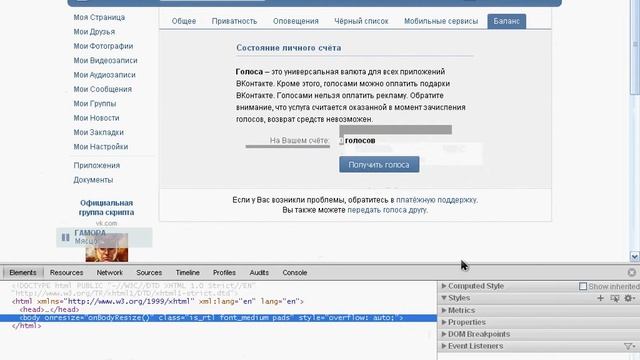Select the html opening tag row

pyautogui.click(x=158, y=301)
